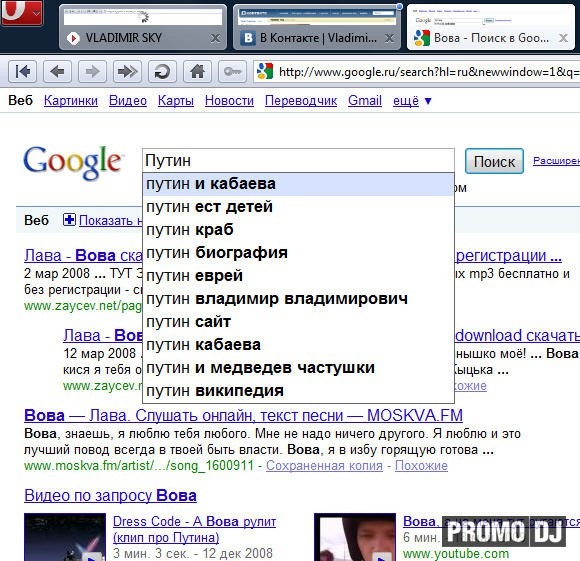This screenshot has width=580, height=561.
Task: Select suggestion путин и кабаева
Action: pyautogui.click(x=298, y=184)
